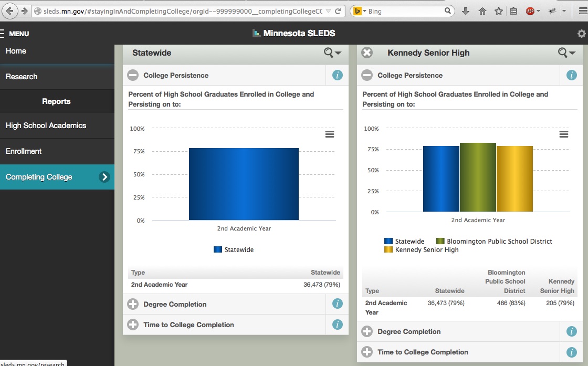
Task: Reload the page with the refresh icon
Action: [x=338, y=11]
